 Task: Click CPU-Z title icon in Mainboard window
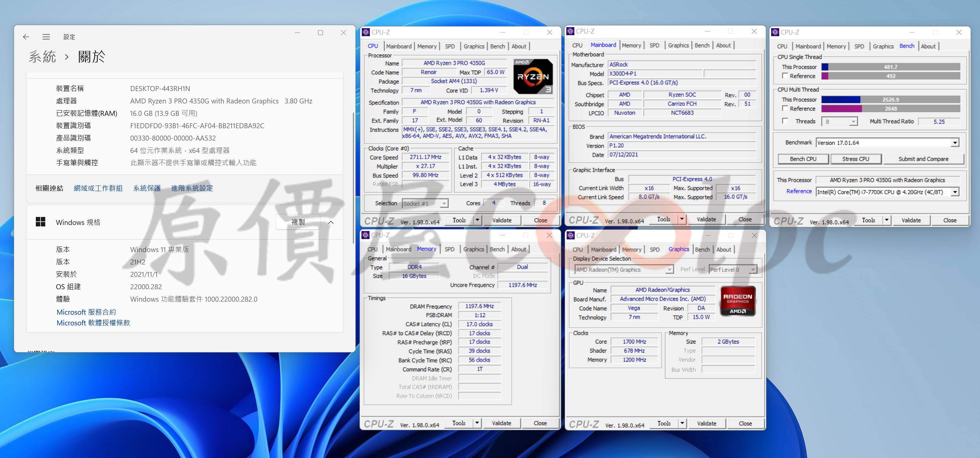[570, 31]
